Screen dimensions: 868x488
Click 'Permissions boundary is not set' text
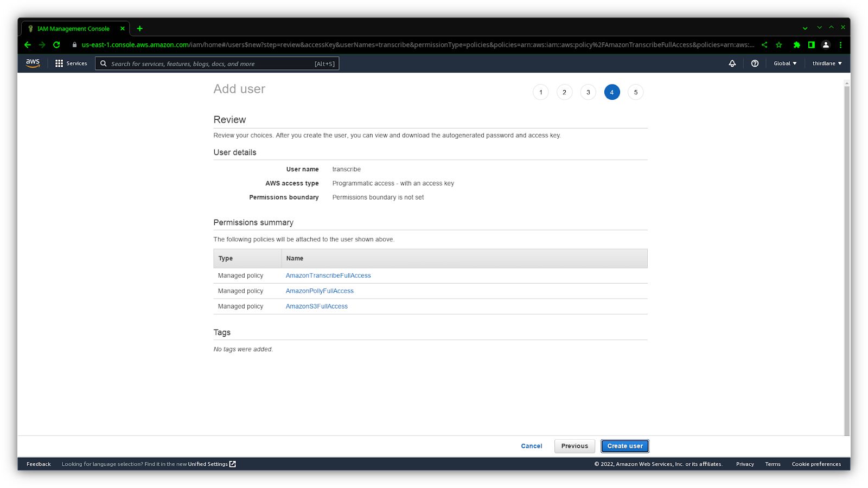[378, 197]
